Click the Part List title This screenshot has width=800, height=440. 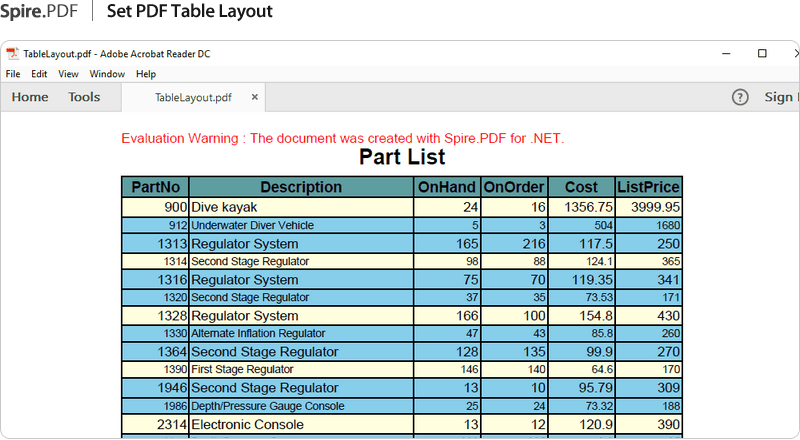pos(402,157)
